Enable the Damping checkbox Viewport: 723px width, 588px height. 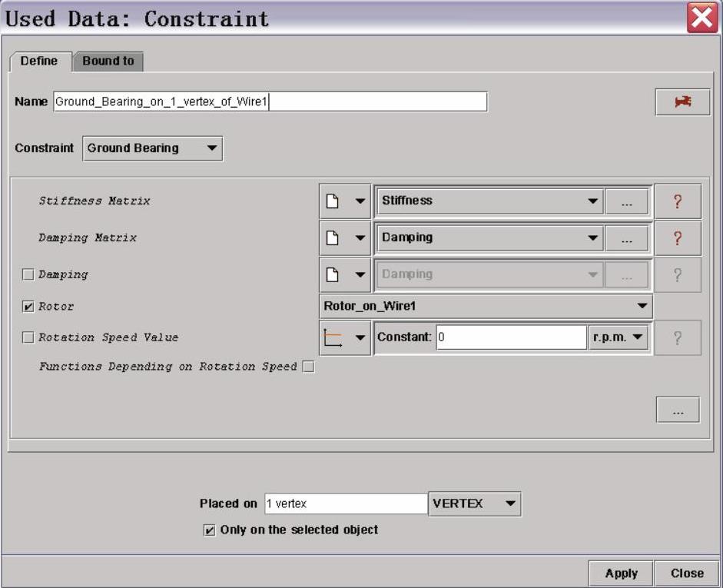pos(28,275)
